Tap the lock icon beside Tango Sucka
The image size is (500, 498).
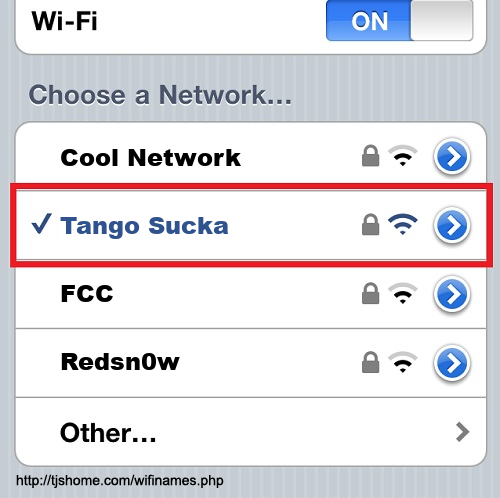pos(370,225)
